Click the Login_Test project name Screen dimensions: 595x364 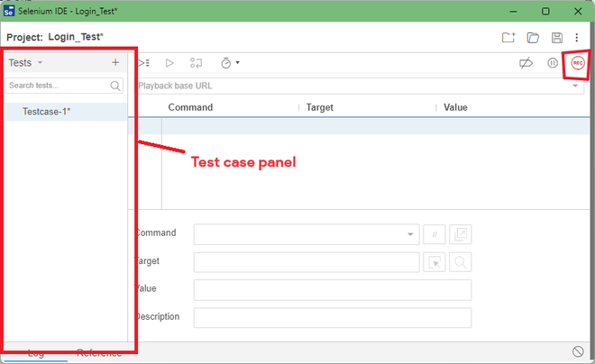tap(76, 37)
